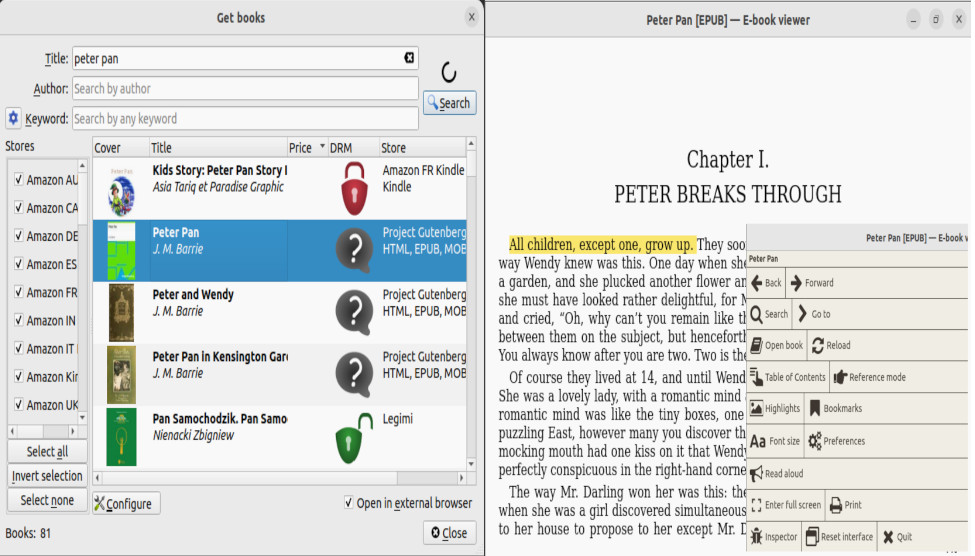Click the Author search field
Image resolution: width=975 pixels, height=556 pixels.
(x=245, y=88)
